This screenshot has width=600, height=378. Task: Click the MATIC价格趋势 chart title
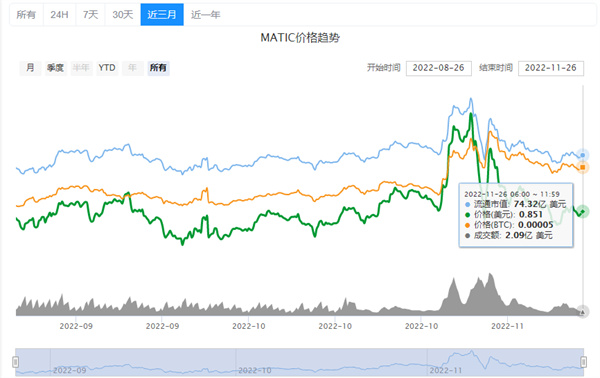pos(300,37)
